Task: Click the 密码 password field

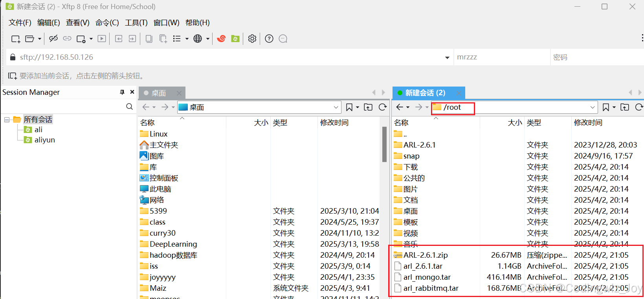Action: pos(597,57)
